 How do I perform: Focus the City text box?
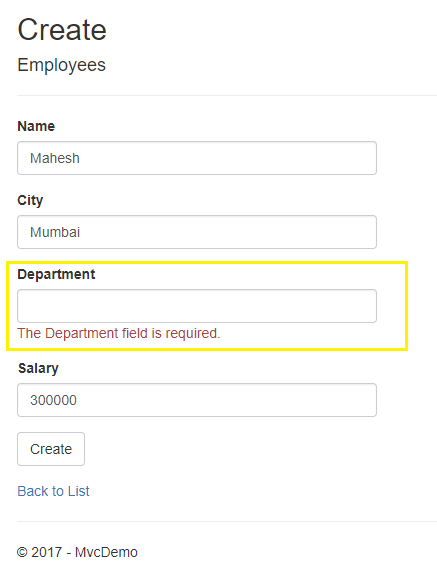pos(197,232)
